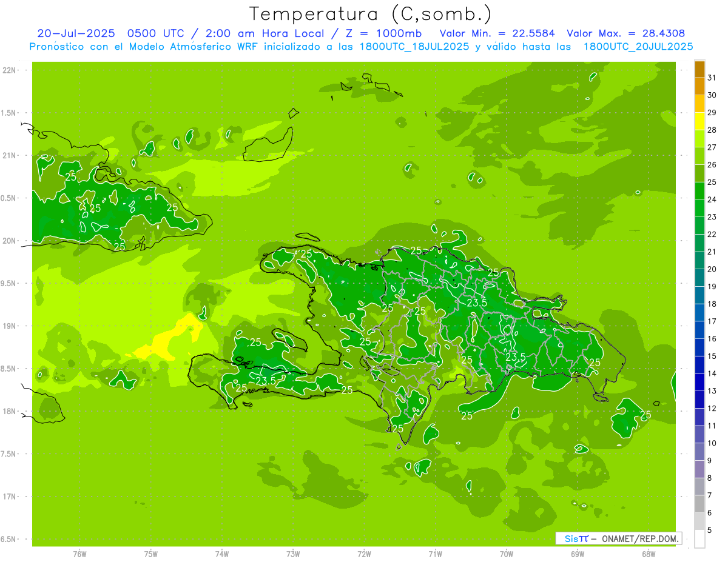Click the "71W" longitude label

[x=435, y=554]
